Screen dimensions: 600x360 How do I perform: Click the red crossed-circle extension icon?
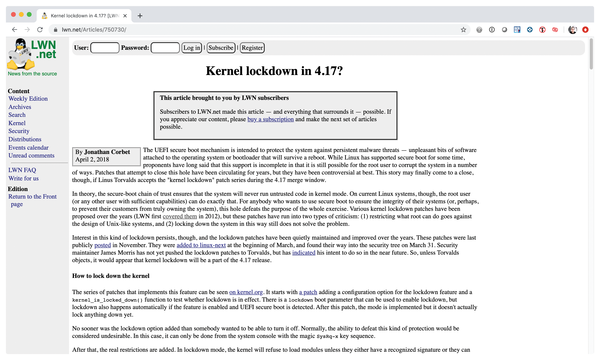542,29
